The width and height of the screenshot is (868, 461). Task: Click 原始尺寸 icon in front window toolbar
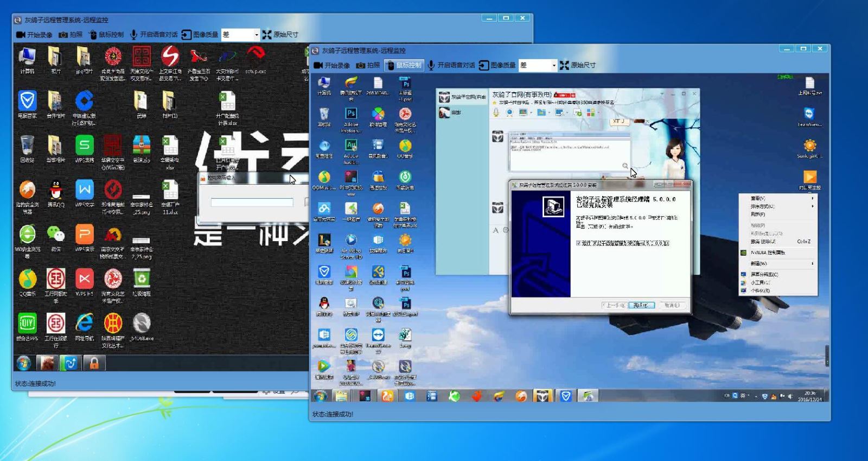tap(565, 65)
